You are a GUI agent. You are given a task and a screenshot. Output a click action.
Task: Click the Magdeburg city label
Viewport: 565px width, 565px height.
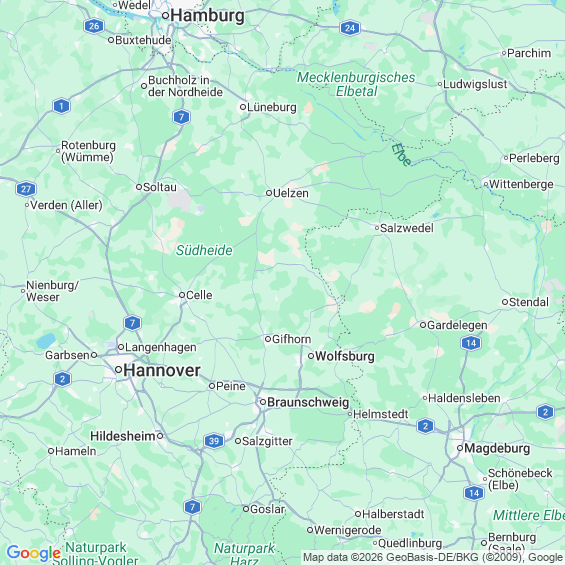click(497, 448)
